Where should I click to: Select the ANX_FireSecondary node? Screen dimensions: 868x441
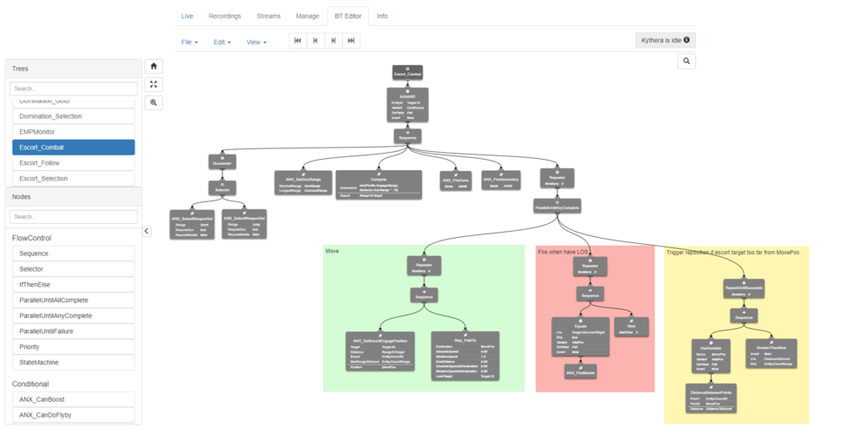[501, 180]
